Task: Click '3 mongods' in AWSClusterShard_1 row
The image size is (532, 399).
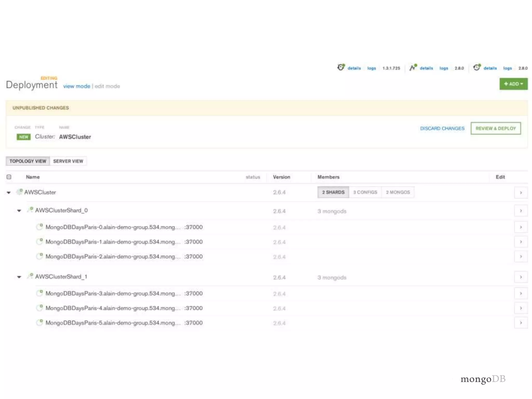Action: pos(332,277)
